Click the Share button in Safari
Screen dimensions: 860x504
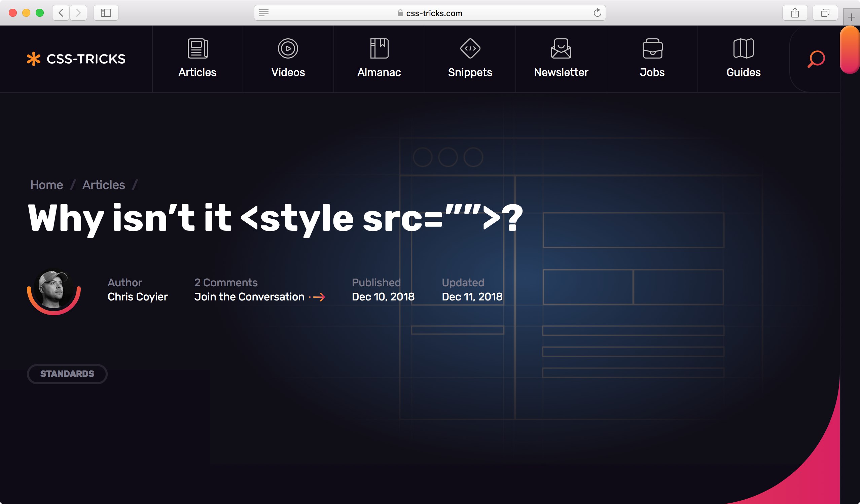click(795, 13)
